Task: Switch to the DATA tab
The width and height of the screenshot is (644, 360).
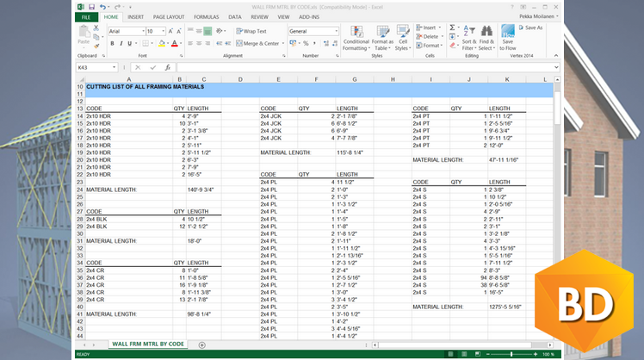Action: [x=235, y=17]
